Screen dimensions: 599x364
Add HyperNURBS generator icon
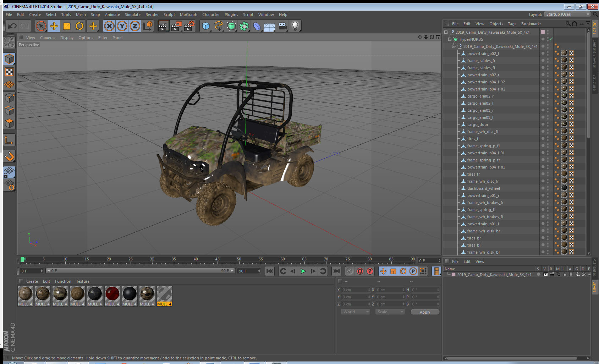[231, 26]
